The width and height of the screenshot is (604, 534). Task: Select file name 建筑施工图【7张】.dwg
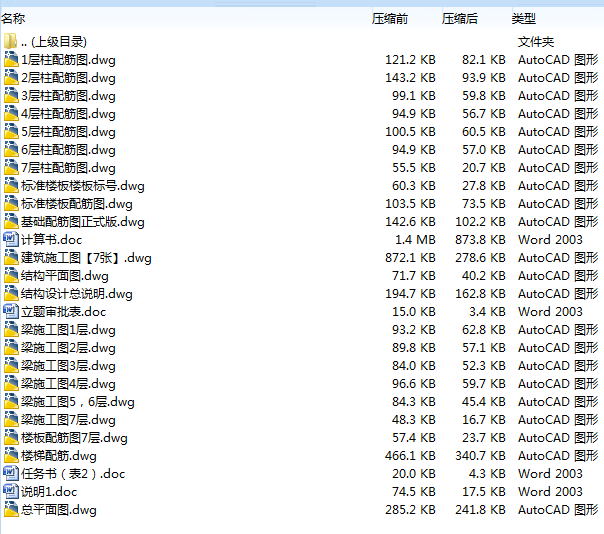(86, 258)
